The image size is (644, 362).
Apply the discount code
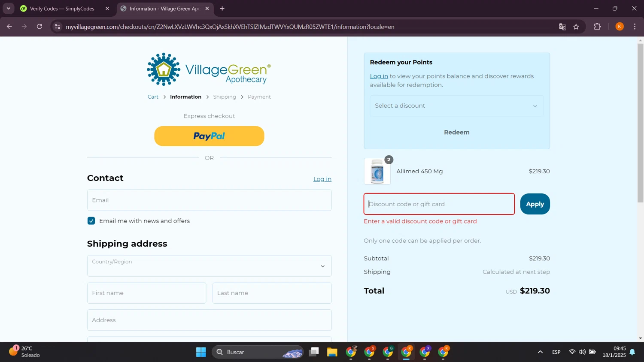tap(535, 204)
